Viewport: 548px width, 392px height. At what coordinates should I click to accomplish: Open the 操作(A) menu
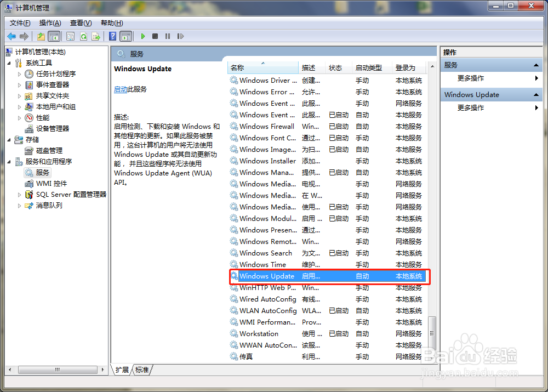click(x=50, y=23)
